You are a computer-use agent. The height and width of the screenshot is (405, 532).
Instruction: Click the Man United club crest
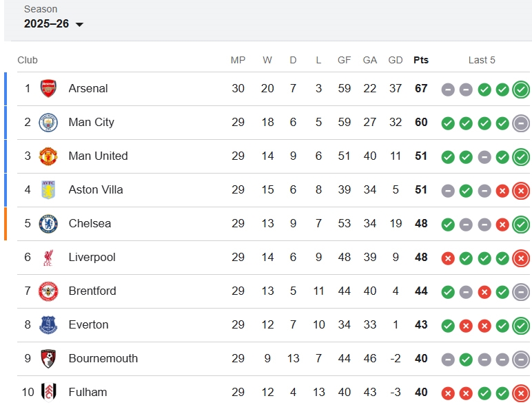[48, 156]
